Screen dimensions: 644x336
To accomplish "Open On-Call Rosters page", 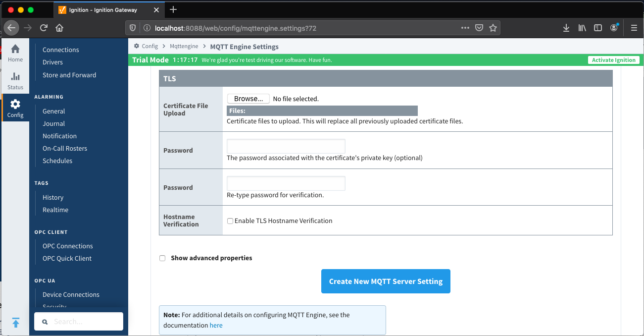I will click(65, 148).
